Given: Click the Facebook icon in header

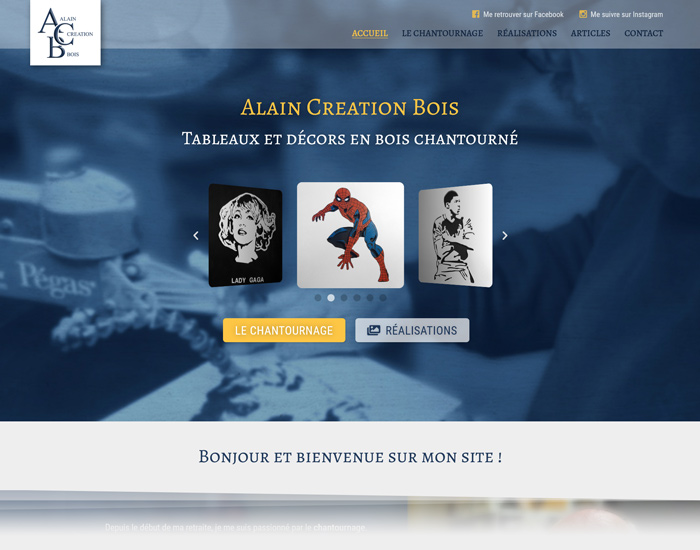Looking at the screenshot, I should [475, 14].
